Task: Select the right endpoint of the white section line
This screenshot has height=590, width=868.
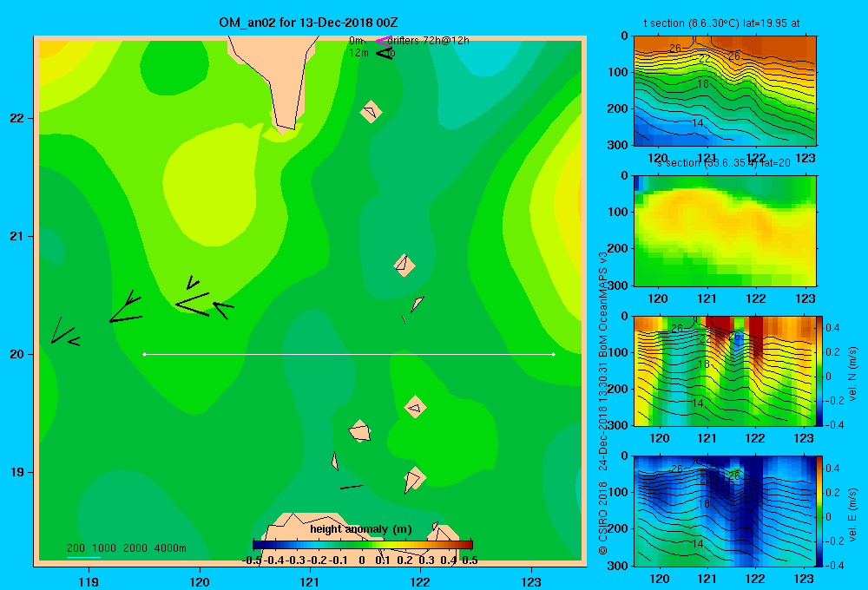Action: (x=553, y=354)
